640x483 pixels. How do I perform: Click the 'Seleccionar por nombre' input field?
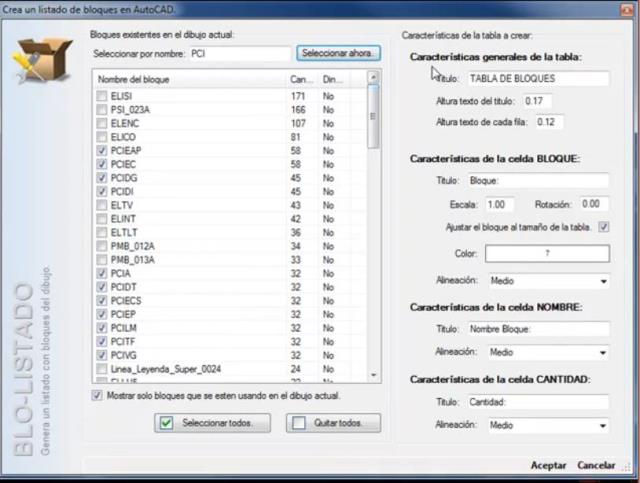pyautogui.click(x=240, y=53)
